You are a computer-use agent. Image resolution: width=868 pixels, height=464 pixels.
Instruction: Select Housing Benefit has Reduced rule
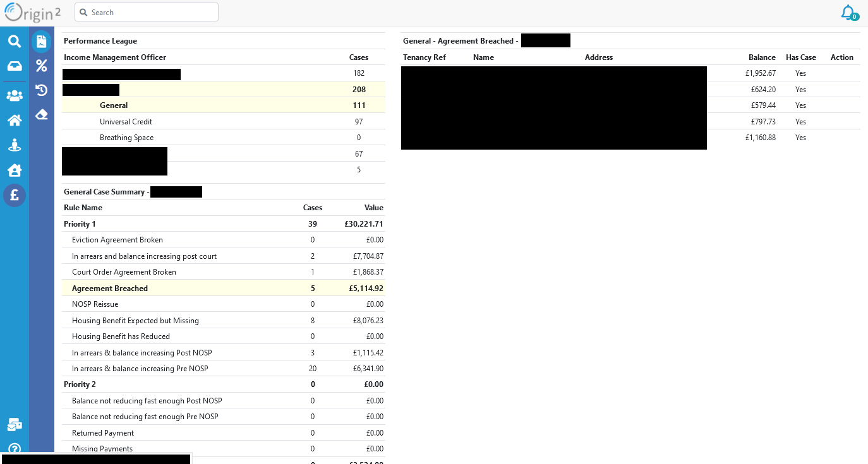click(x=224, y=336)
